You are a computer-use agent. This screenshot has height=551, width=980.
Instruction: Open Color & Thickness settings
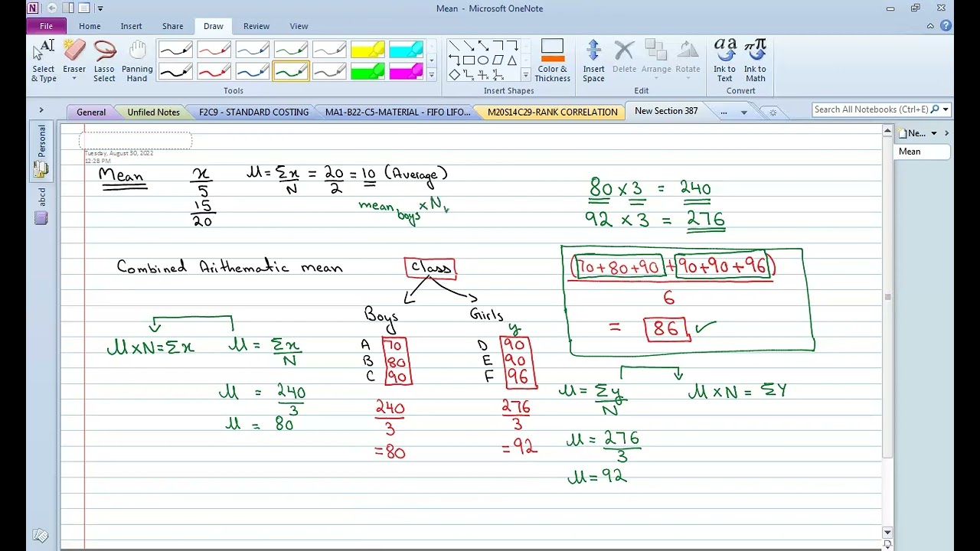pos(552,60)
